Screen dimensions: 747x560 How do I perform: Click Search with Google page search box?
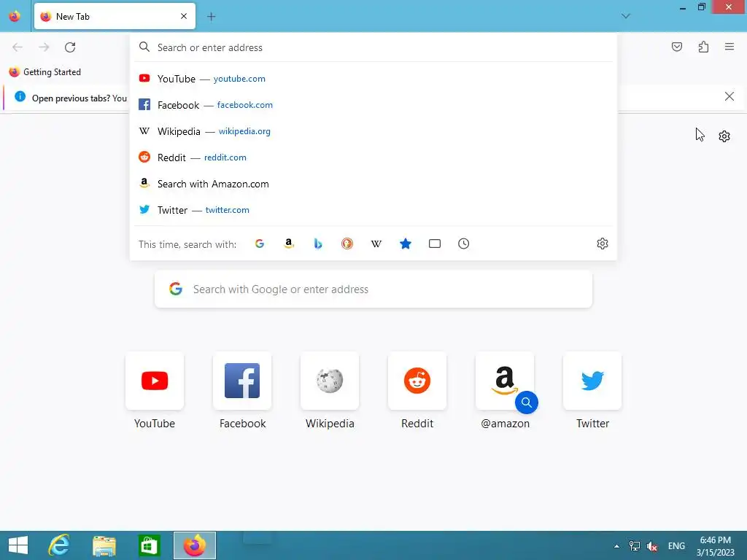coord(373,289)
